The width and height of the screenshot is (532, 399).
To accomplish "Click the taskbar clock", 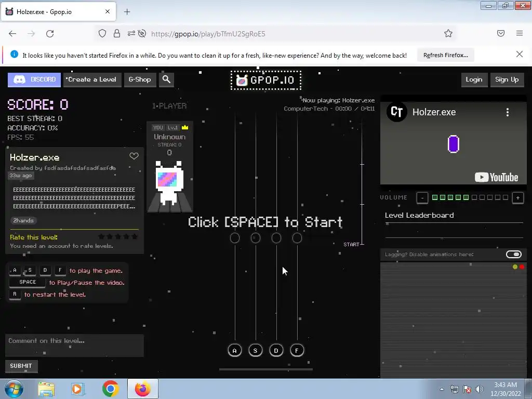I will click(506, 389).
